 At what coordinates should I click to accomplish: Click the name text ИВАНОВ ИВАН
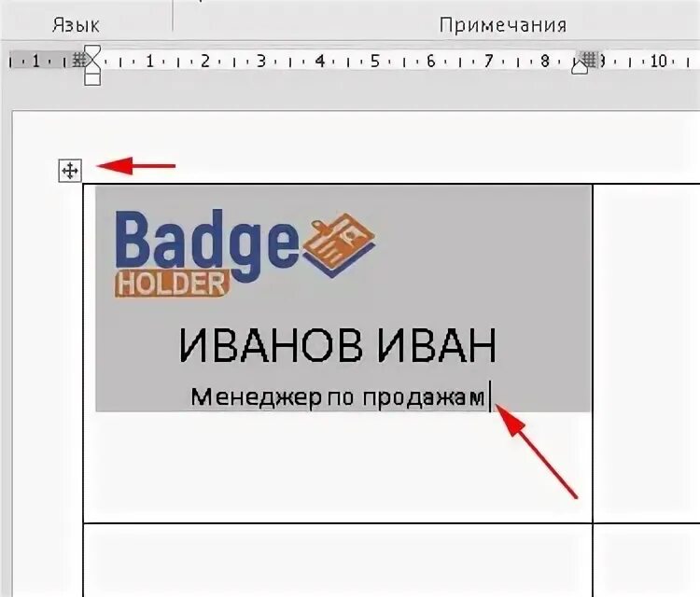point(338,346)
